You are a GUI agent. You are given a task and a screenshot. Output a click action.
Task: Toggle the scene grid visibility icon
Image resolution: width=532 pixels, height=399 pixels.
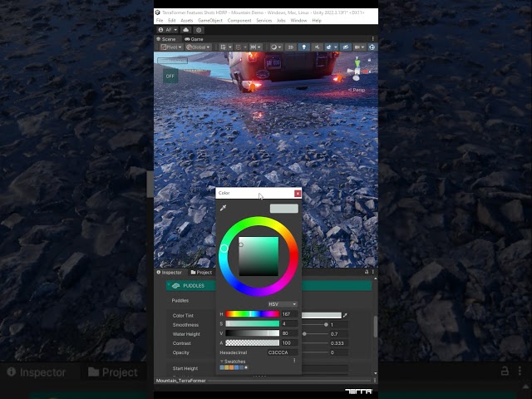click(x=224, y=47)
